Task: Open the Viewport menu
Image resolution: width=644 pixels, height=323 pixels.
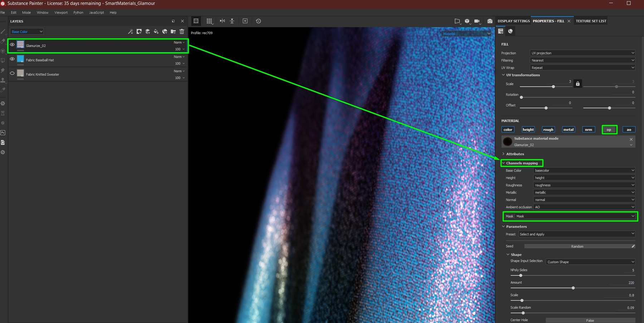Action: tap(61, 13)
